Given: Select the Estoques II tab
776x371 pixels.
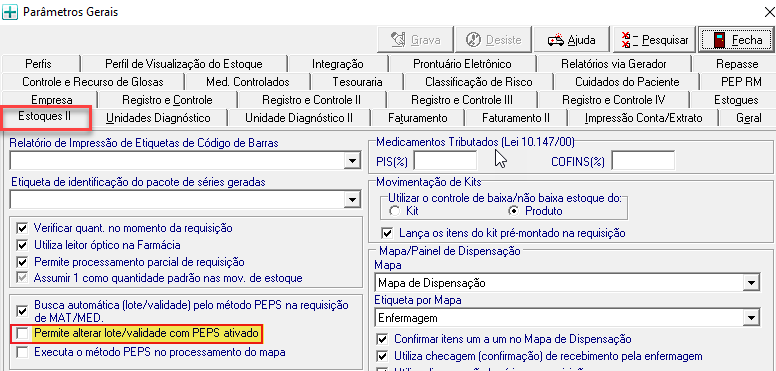Looking at the screenshot, I should coord(45,117).
